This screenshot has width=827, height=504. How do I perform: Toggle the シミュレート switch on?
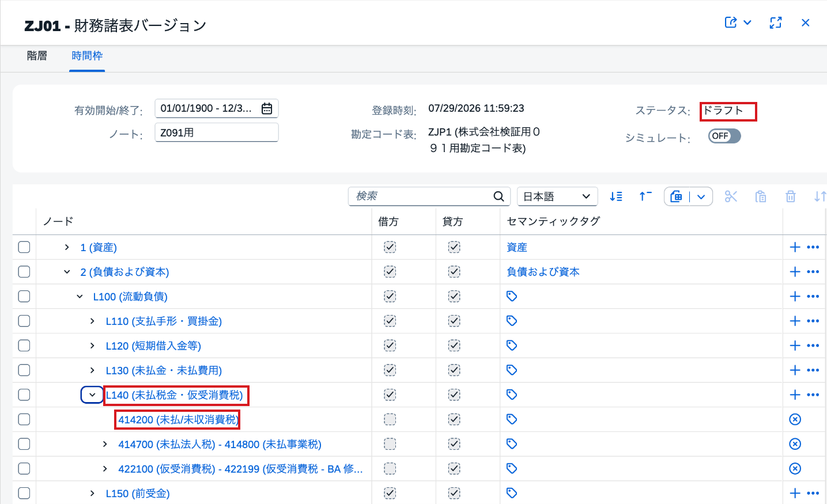tap(724, 136)
